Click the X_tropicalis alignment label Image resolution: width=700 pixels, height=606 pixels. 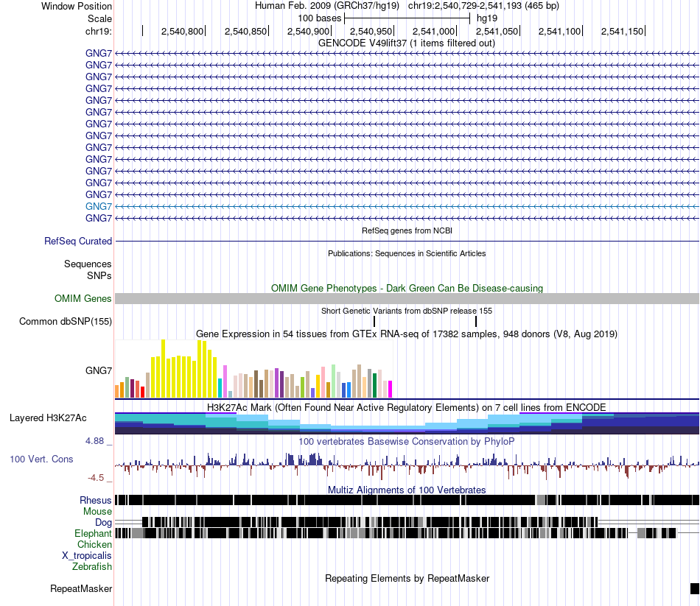click(x=87, y=556)
